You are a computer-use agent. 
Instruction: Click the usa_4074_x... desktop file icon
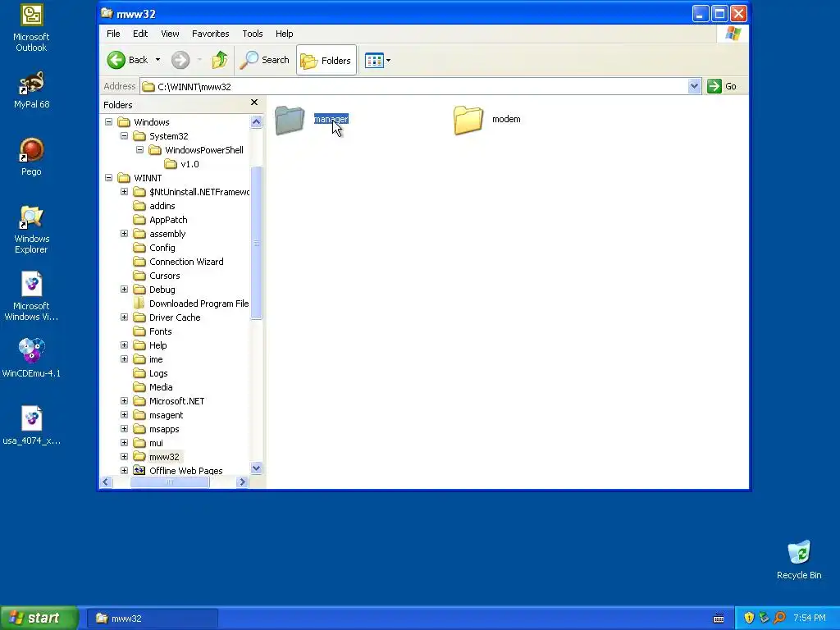[x=31, y=426]
